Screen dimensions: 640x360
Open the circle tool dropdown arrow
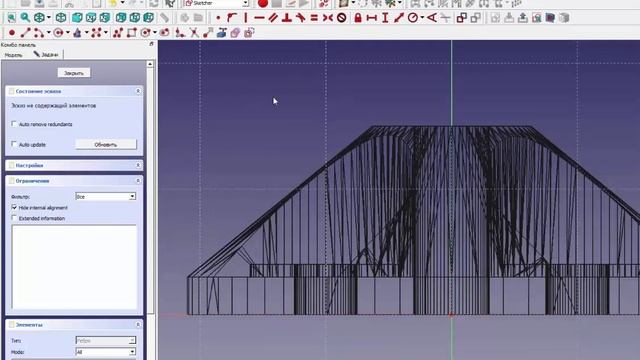68,33
